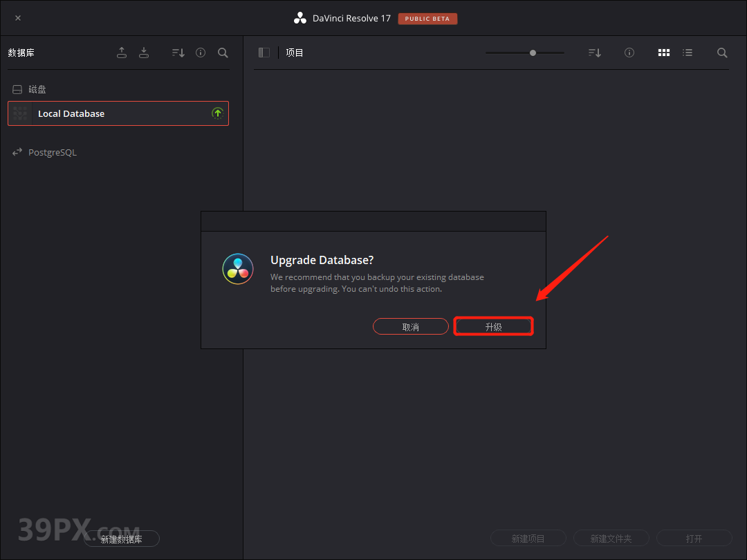Show project info icon in projects panel
Image resolution: width=747 pixels, height=560 pixels.
pyautogui.click(x=629, y=53)
